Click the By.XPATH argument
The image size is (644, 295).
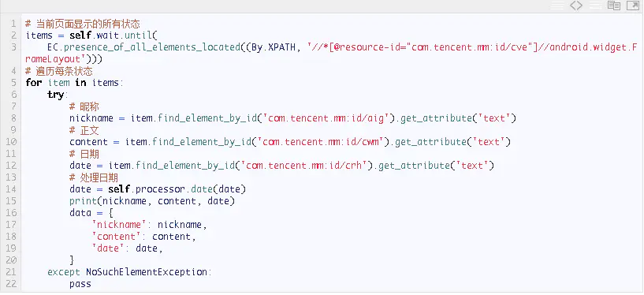273,47
